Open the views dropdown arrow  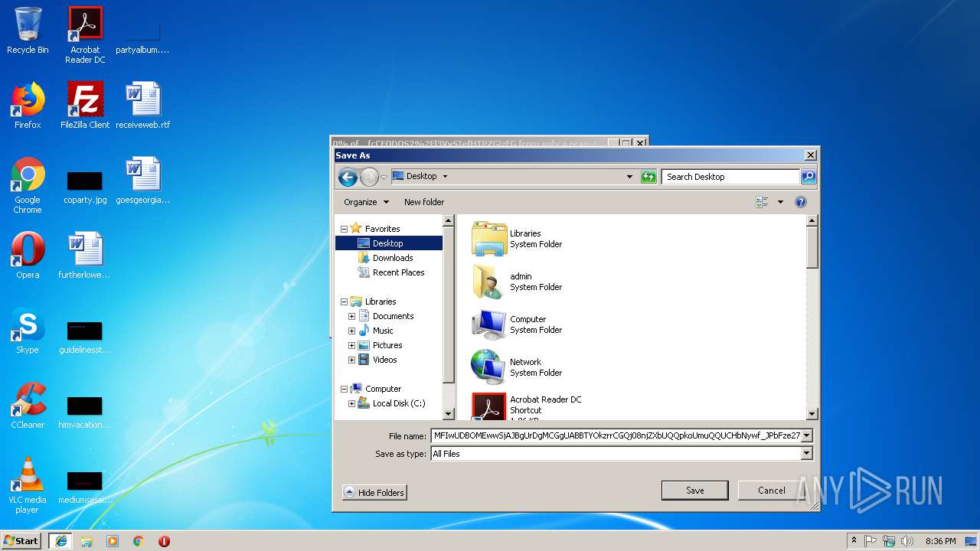[780, 202]
